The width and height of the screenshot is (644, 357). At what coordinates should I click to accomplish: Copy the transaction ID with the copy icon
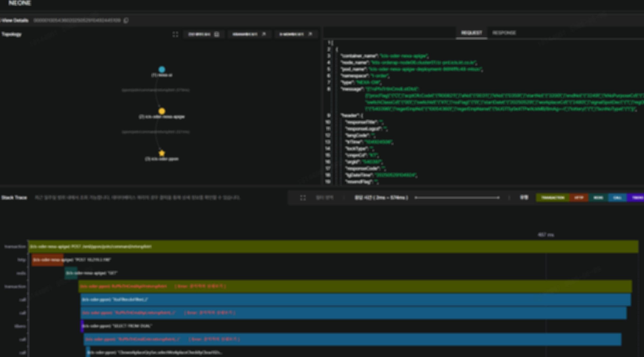(126, 20)
